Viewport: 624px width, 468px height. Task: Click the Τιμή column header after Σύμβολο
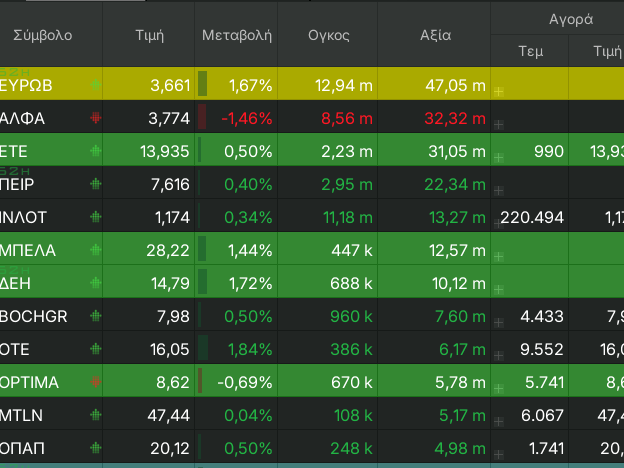point(150,35)
